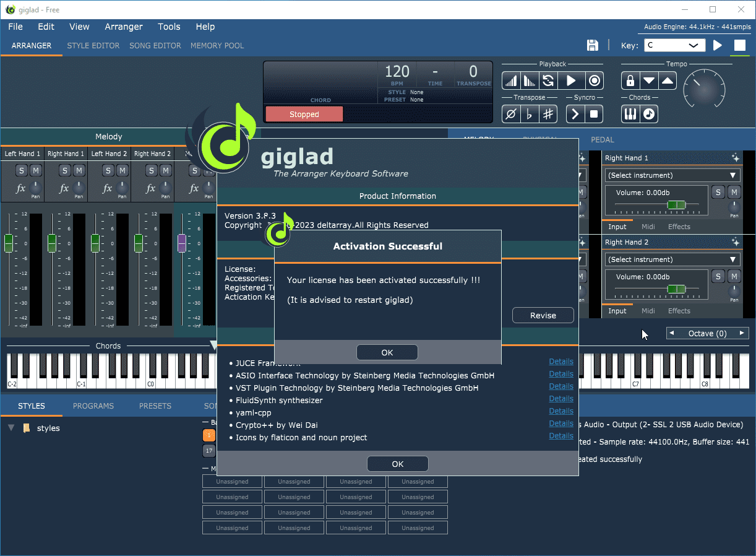Screen dimensions: 756x556
Task: Collapse the styles folder tree
Action: (11, 428)
